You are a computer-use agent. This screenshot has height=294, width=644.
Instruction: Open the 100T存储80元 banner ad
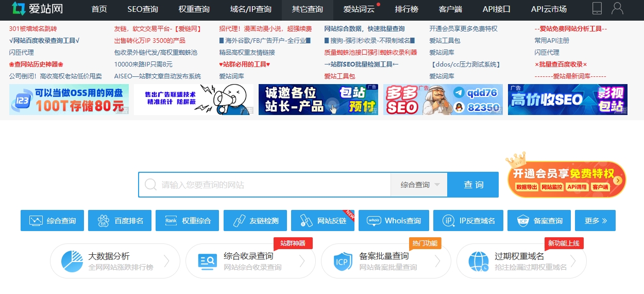pos(69,100)
